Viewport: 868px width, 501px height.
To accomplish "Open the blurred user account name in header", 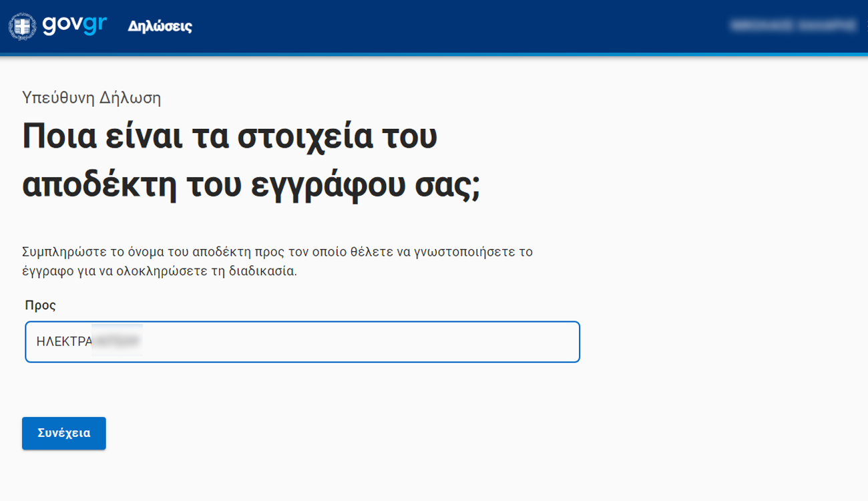I will (793, 25).
